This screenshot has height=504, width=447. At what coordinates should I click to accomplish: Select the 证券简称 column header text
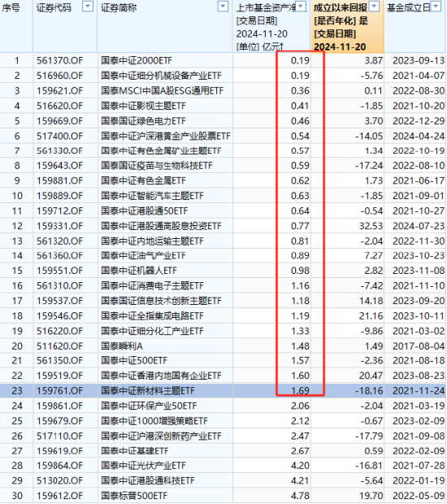coord(119,7)
